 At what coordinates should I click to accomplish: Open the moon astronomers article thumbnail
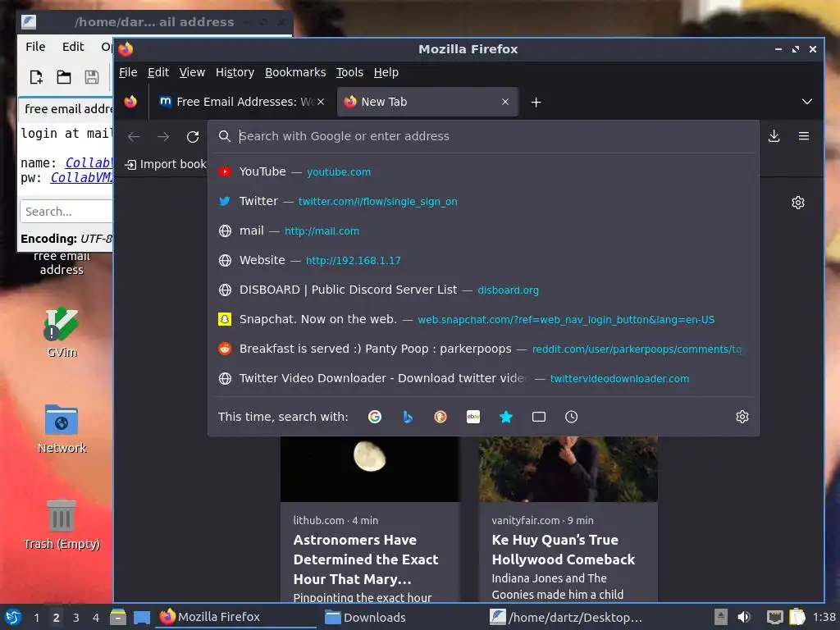point(370,468)
